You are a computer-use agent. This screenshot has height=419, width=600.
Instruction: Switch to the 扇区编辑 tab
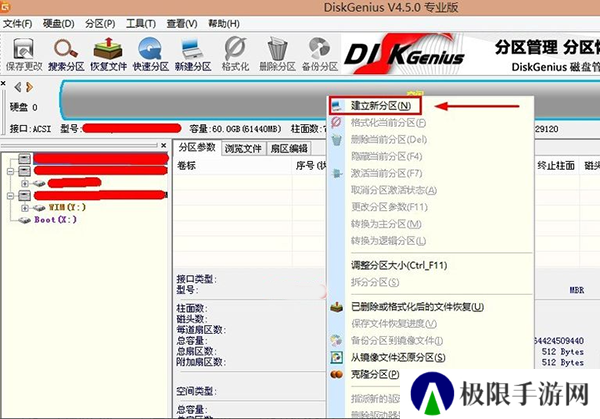[289, 148]
